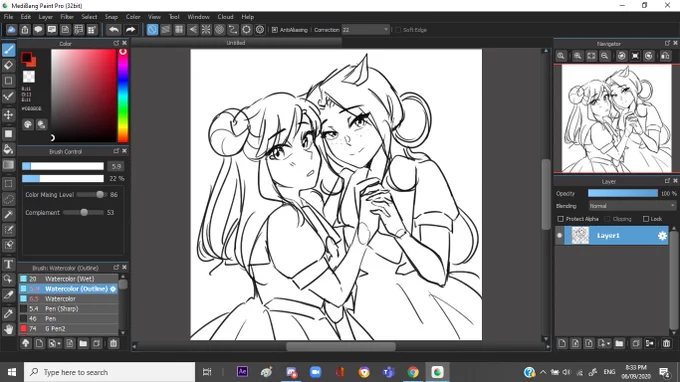Open Layer1 settings gear
This screenshot has width=680, height=382.
(662, 235)
